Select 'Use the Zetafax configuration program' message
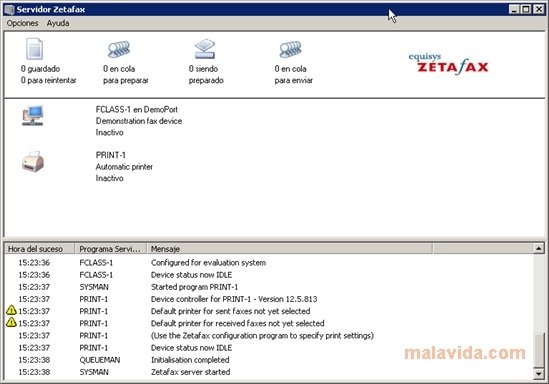Image resolution: width=549 pixels, height=384 pixels. tap(262, 336)
